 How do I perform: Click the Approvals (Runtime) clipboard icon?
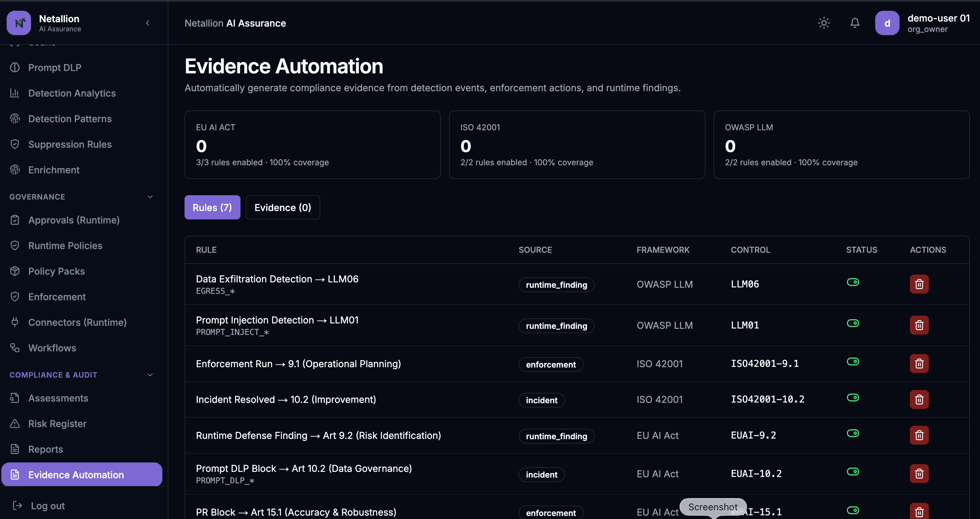[x=15, y=219]
